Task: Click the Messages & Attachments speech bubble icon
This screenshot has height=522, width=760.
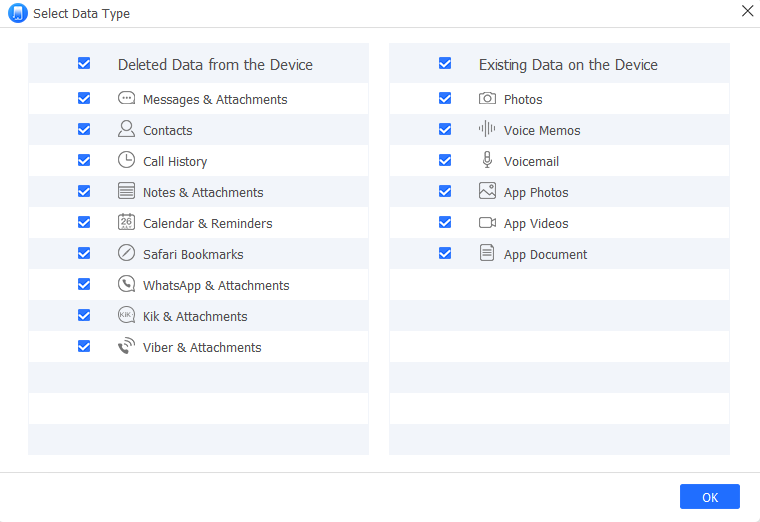Action: (x=127, y=98)
